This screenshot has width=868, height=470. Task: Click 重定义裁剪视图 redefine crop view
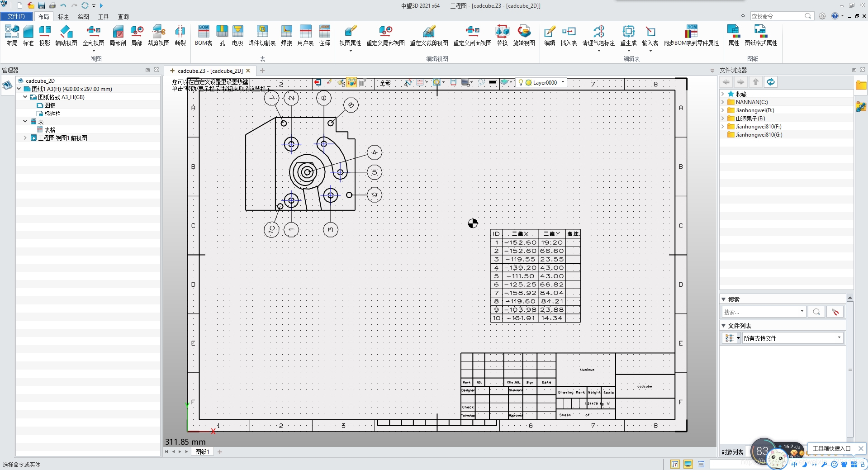tap(429, 35)
